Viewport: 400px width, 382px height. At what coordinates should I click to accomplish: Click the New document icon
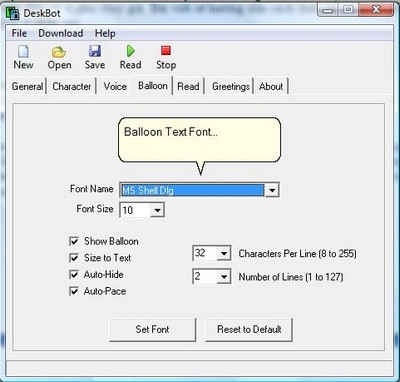tap(23, 51)
